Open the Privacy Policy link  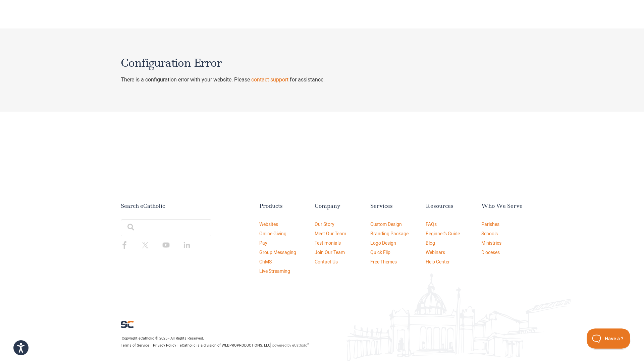coord(164,346)
